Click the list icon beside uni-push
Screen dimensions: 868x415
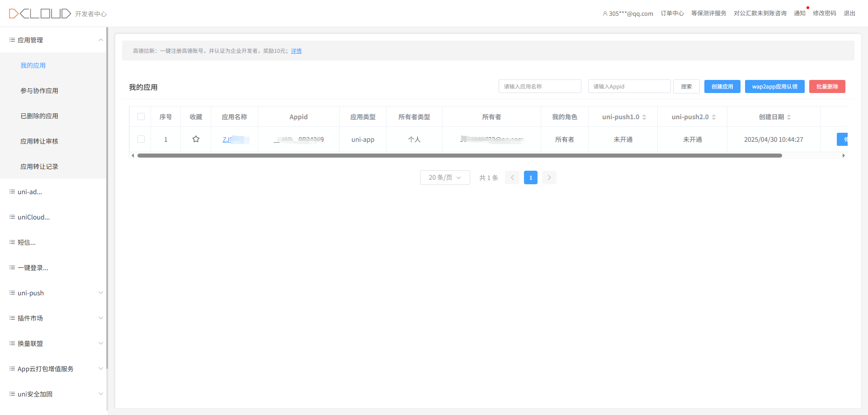(x=12, y=293)
